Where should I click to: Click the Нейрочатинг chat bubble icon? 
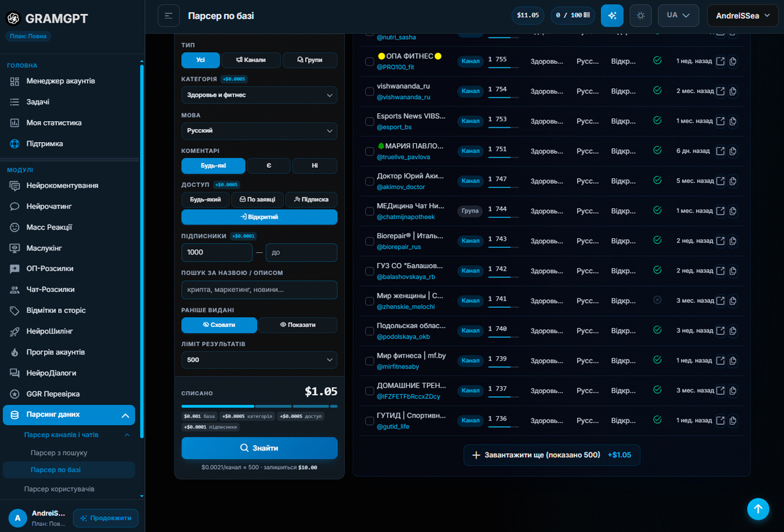pos(15,206)
